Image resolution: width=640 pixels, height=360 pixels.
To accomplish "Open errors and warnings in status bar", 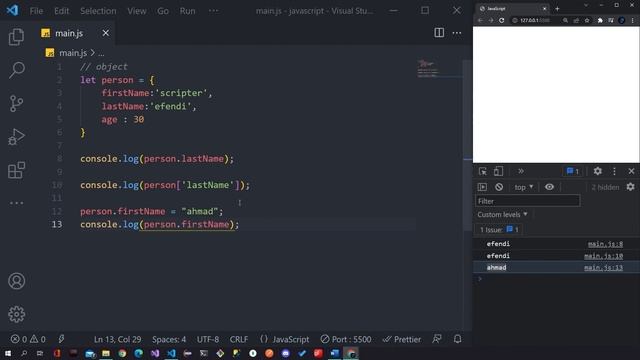I will (28, 339).
